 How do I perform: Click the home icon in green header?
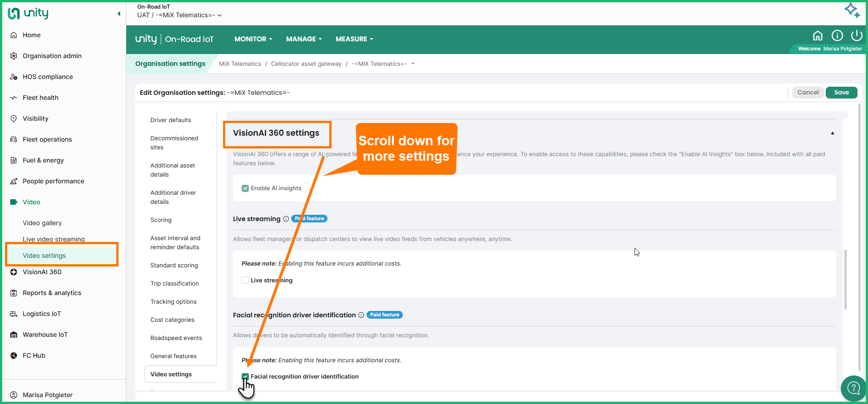tap(818, 36)
